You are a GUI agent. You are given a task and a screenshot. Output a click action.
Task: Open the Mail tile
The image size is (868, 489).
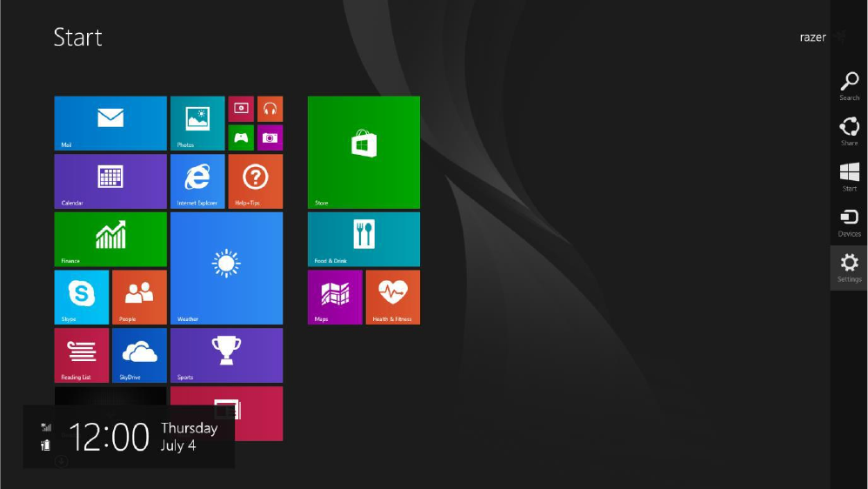click(x=110, y=123)
